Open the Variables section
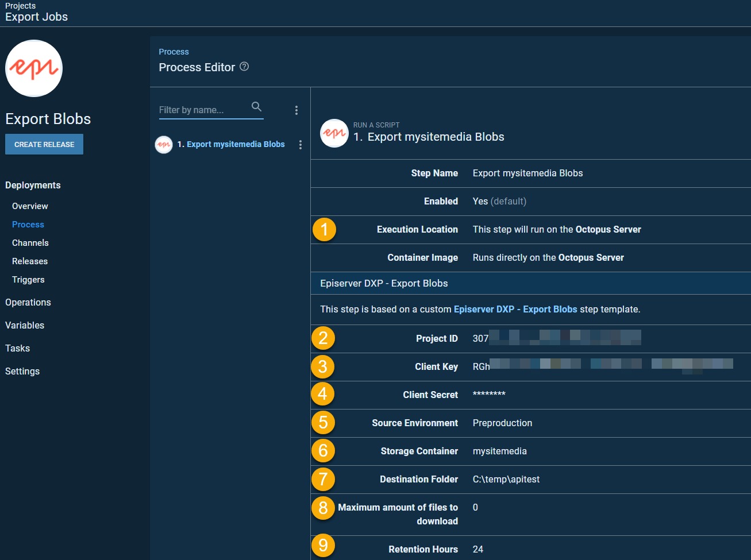Viewport: 751px width, 560px height. pos(25,326)
